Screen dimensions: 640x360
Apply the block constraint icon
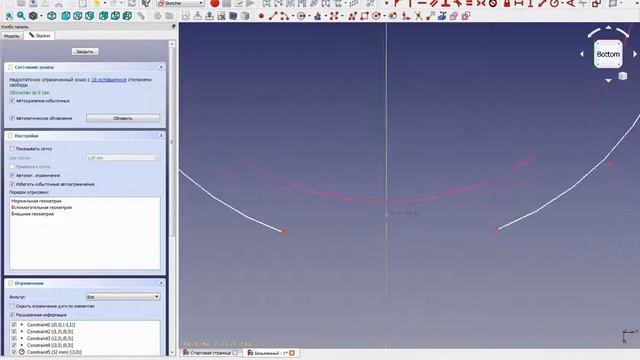coord(493,3)
